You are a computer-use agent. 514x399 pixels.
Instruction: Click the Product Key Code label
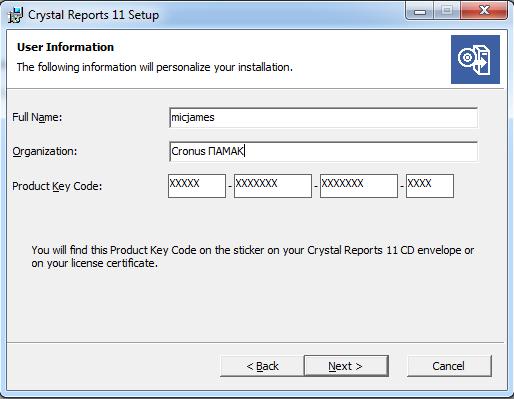(57, 186)
